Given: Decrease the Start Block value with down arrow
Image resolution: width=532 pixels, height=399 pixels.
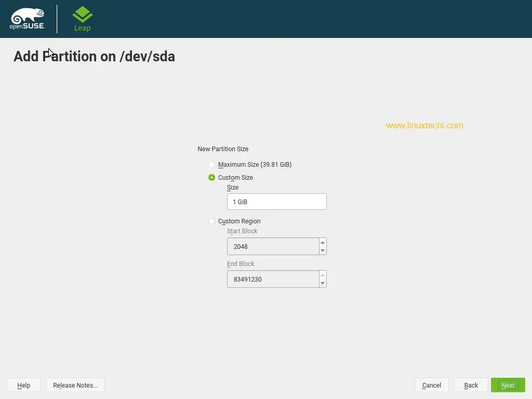Looking at the screenshot, I should pos(323,250).
